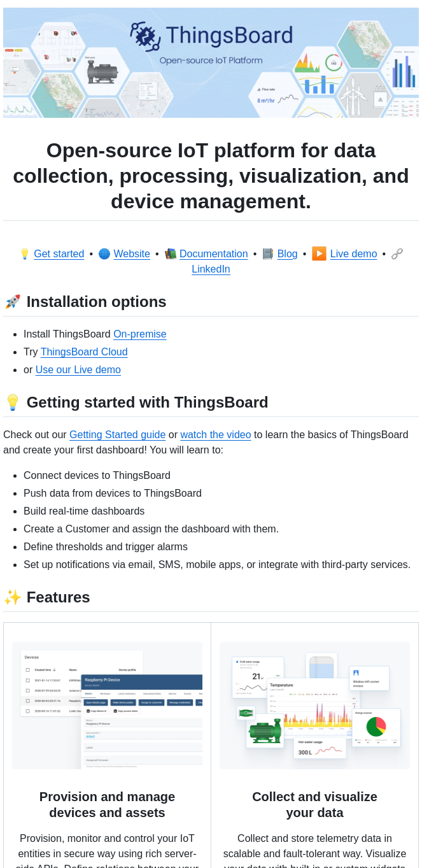Switch to the Alarms tab
Image resolution: width=422 pixels, height=868 pixels.
coord(174,694)
